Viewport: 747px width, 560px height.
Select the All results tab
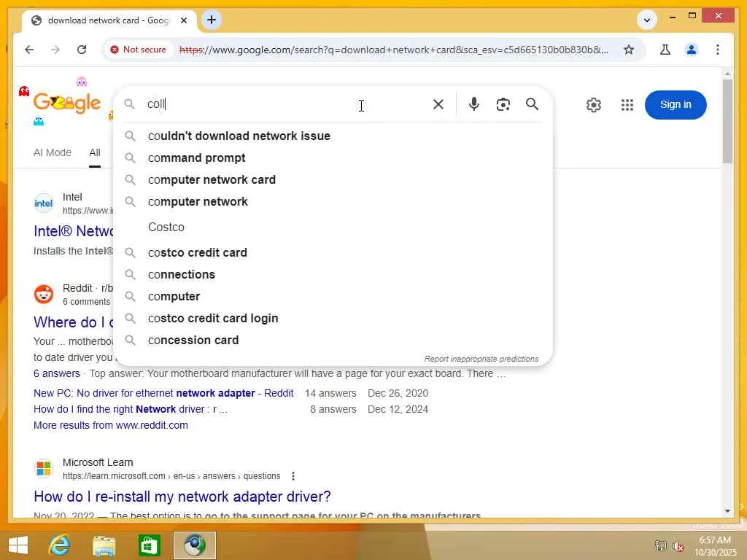[x=95, y=152]
